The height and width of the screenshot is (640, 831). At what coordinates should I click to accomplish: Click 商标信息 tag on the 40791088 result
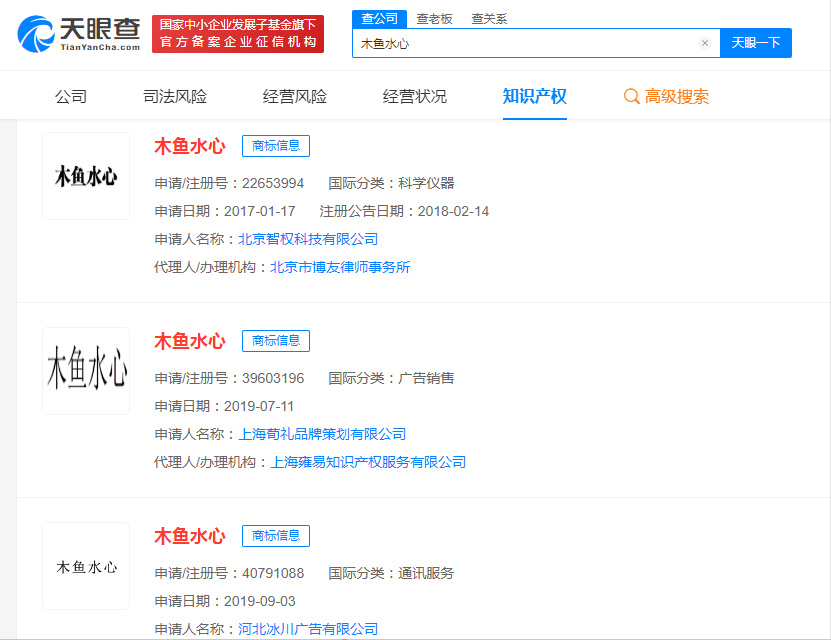[276, 536]
